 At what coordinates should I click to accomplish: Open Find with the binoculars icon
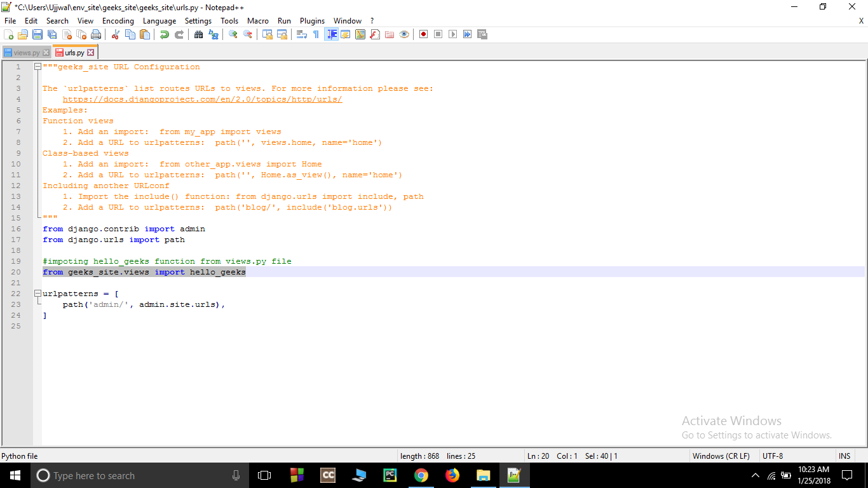click(x=198, y=34)
